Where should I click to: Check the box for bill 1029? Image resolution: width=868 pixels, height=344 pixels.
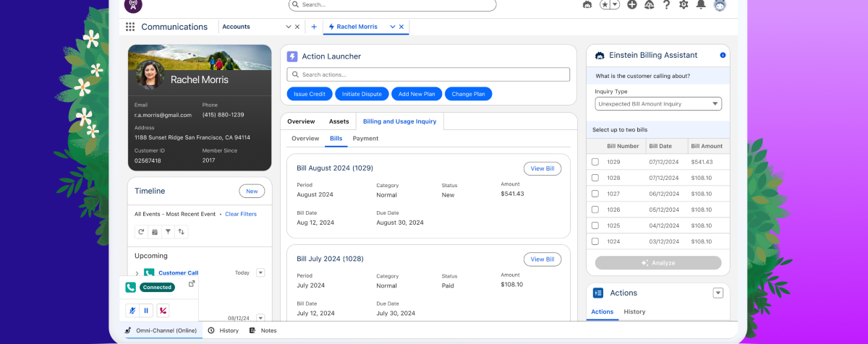595,162
